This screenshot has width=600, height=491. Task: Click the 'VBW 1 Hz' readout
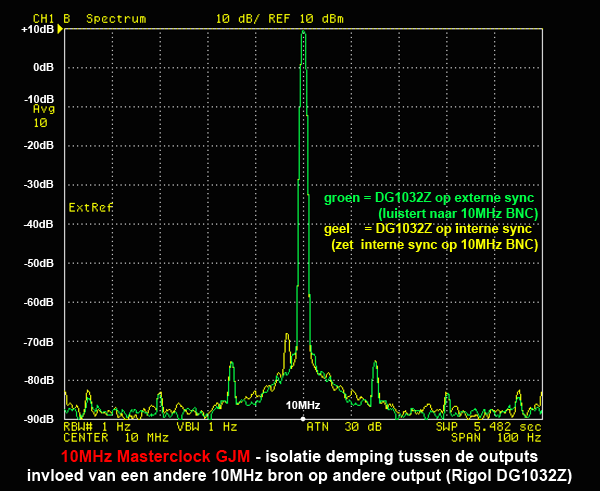[207, 426]
